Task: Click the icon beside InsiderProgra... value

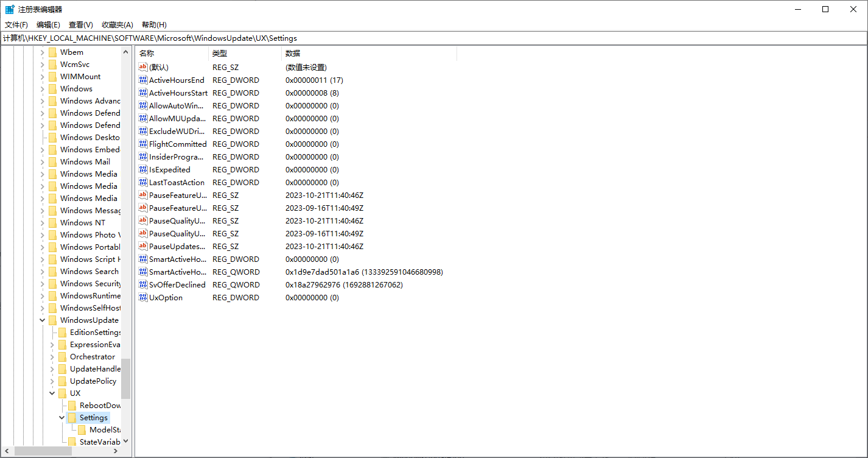Action: pyautogui.click(x=143, y=157)
